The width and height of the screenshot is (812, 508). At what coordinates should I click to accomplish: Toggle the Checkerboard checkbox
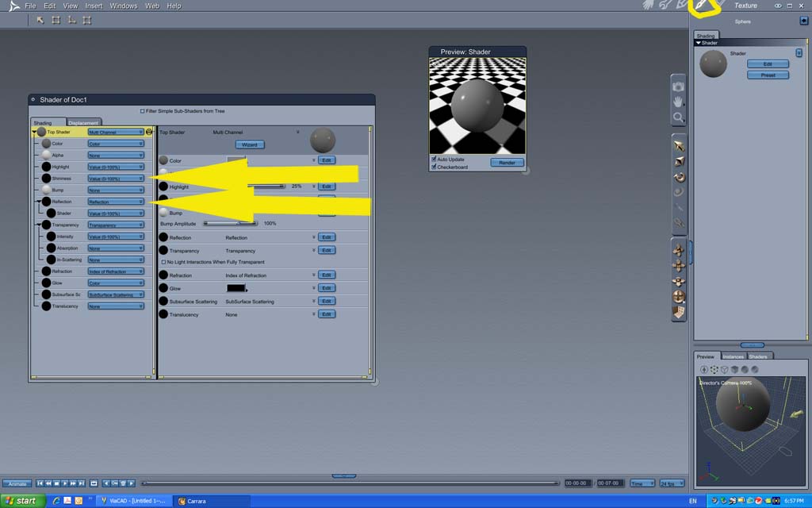coord(434,167)
